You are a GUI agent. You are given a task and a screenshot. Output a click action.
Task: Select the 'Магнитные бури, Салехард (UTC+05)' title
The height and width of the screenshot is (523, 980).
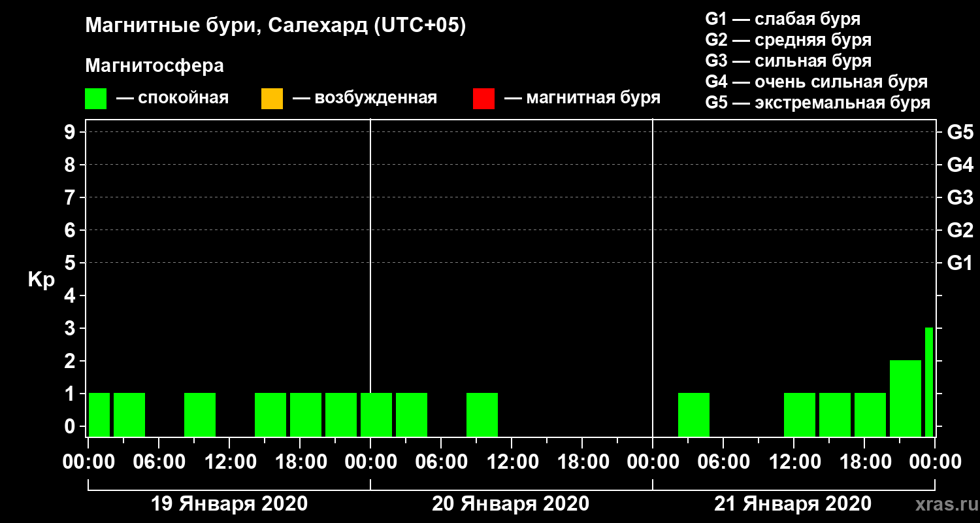[276, 26]
